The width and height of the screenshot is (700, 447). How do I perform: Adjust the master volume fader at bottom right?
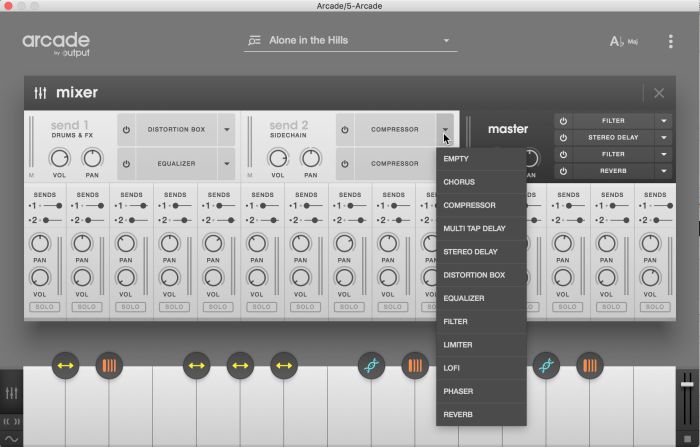tap(687, 384)
